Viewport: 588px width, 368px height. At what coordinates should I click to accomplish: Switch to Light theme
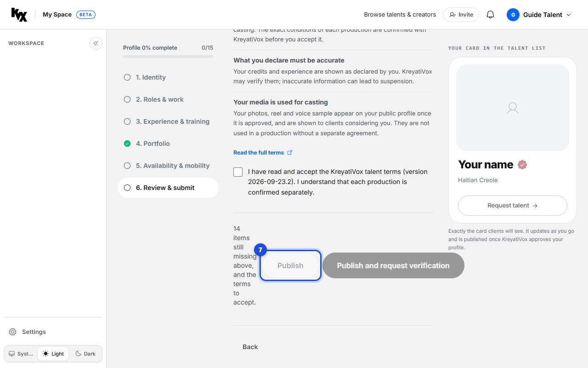coord(53,354)
